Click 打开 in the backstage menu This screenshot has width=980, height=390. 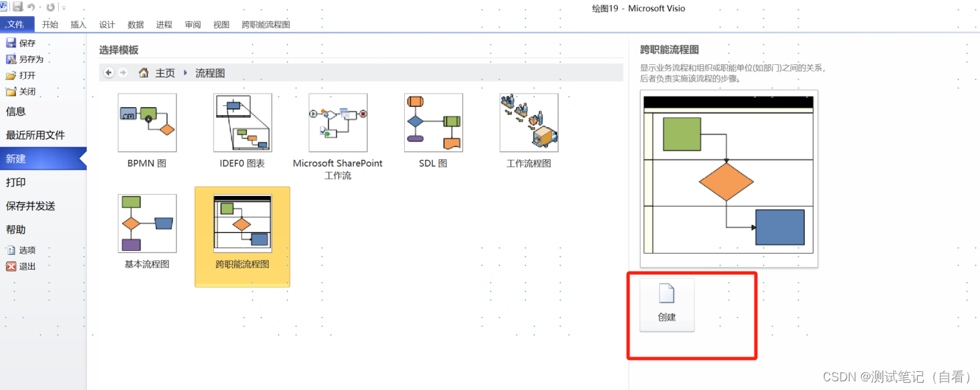click(21, 76)
